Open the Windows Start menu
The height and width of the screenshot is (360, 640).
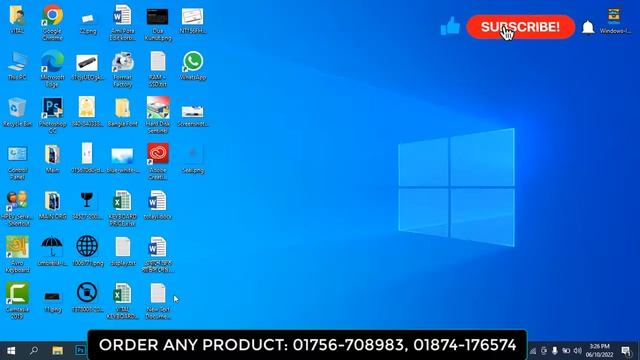click(11, 350)
